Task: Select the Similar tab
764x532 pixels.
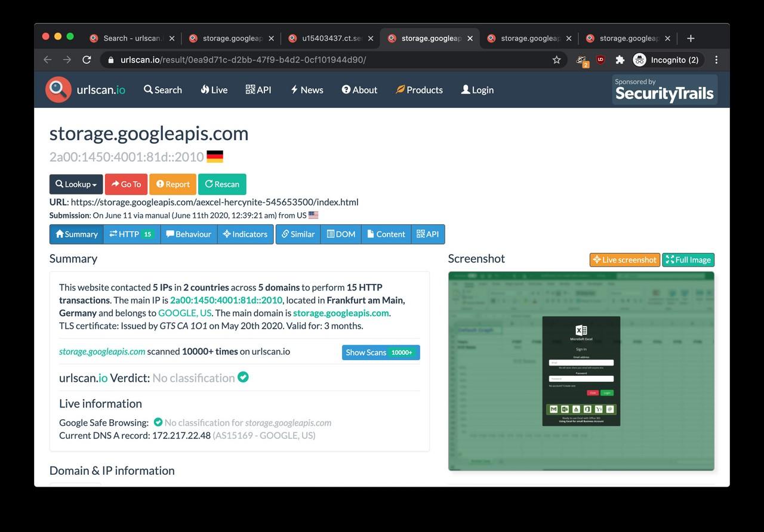Action: tap(298, 234)
